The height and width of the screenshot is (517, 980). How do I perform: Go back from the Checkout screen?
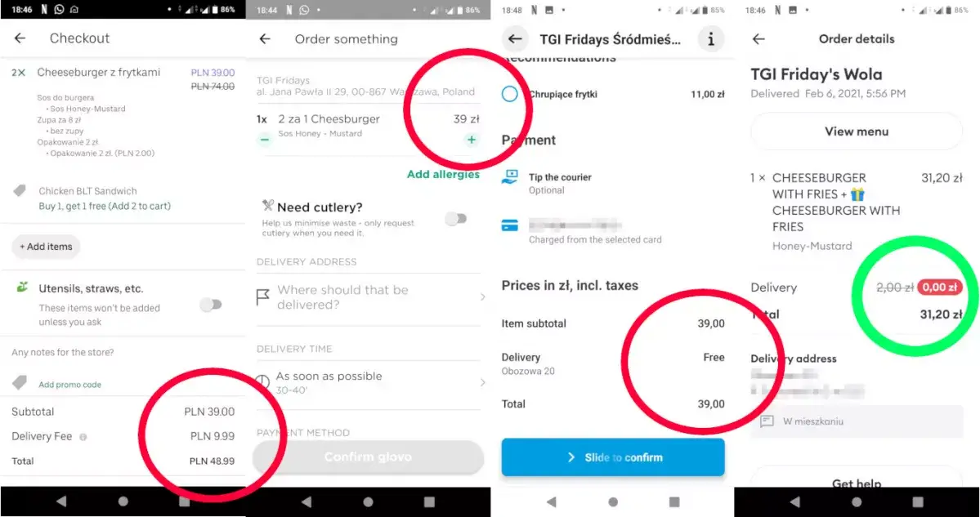[20, 38]
